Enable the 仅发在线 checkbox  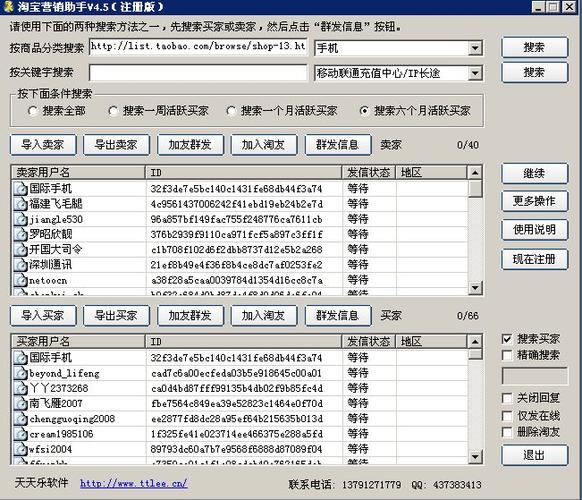point(507,415)
